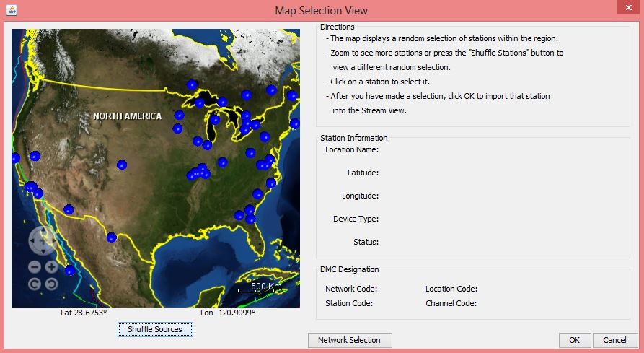This screenshot has height=353, width=644.
Task: Click the rotate heading left map control
Action: pos(34,284)
